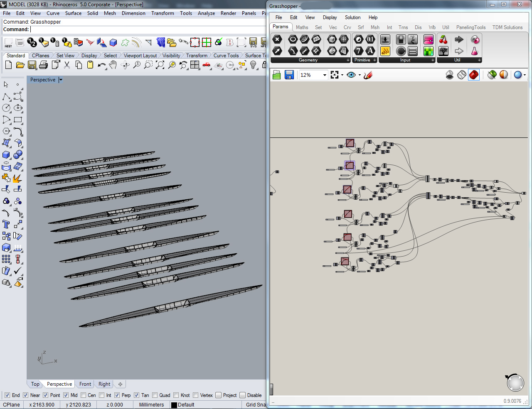Select the Point parameter hexagon icon
532x409 pixels.
[x=277, y=39]
